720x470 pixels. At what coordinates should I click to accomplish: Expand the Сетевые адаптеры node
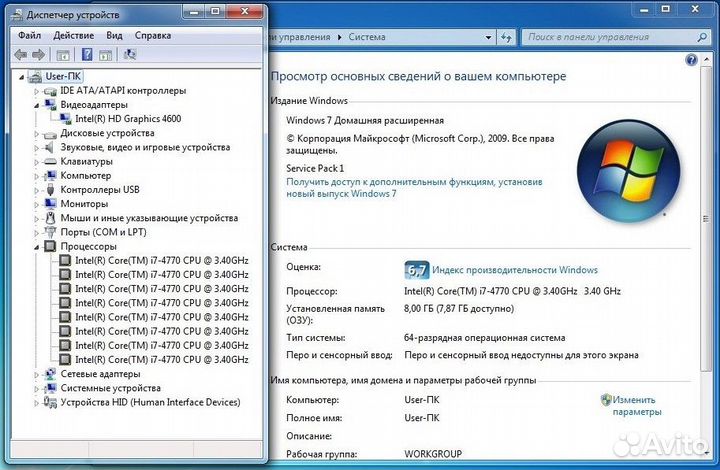pyautogui.click(x=36, y=375)
